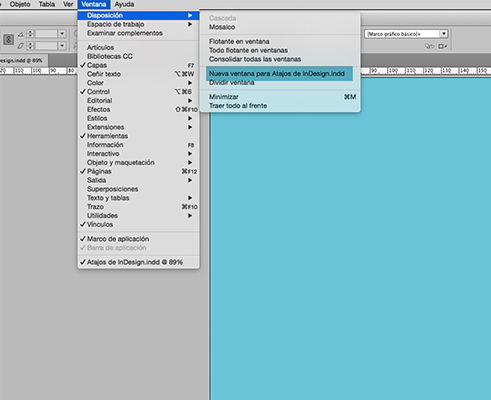Expand the Editorial submenu
Screen dimensions: 491x400
tap(138, 100)
